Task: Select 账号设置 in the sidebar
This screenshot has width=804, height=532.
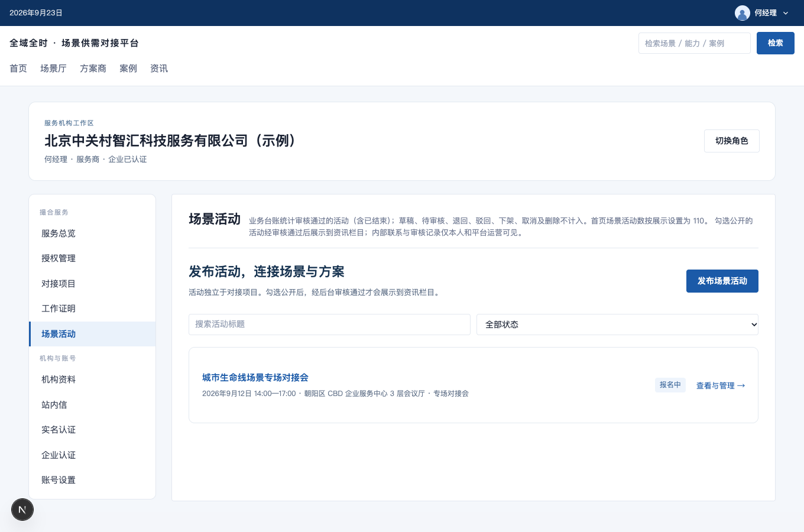Action: tap(92, 480)
